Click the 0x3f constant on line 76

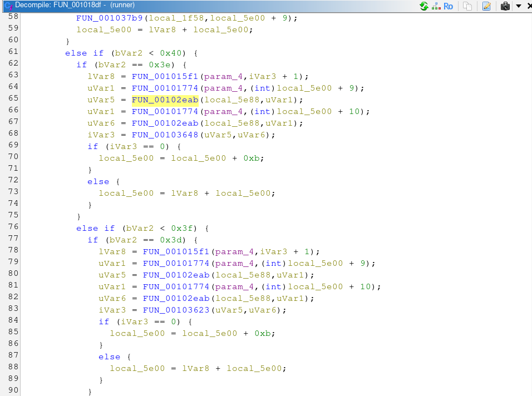tap(182, 229)
